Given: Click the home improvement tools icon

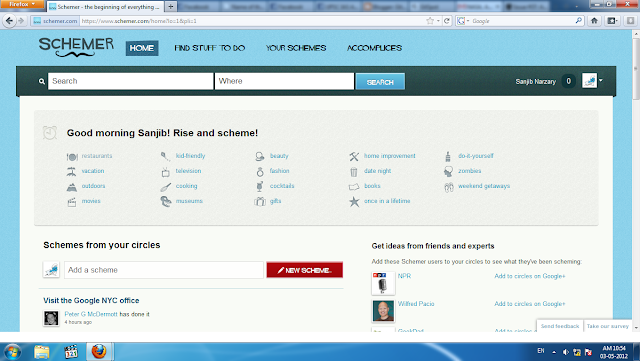Looking at the screenshot, I should point(354,156).
